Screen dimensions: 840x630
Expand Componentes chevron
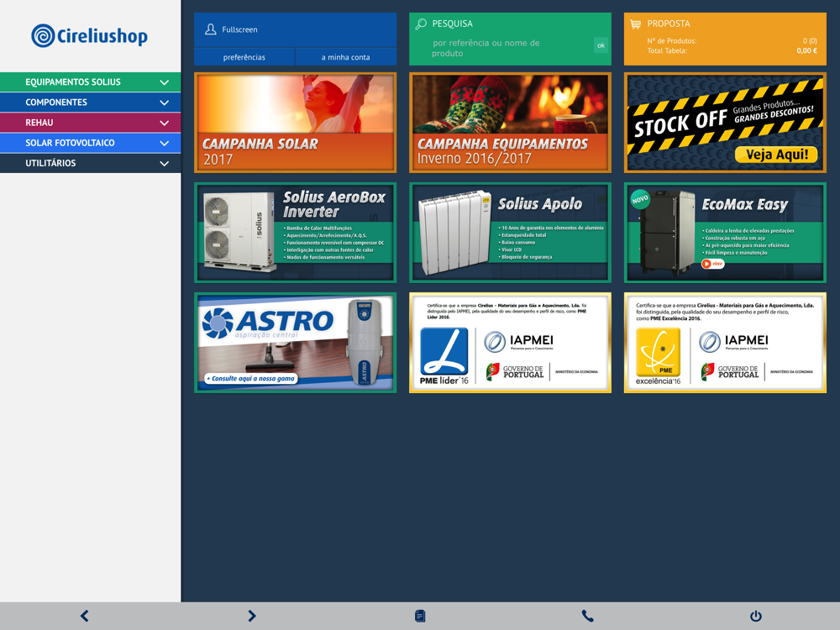coord(165,102)
